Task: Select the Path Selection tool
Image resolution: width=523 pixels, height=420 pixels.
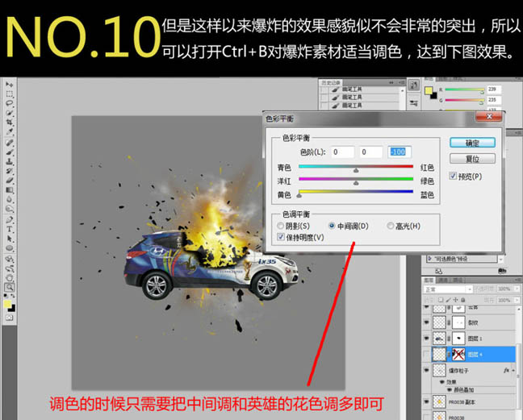Action: (x=10, y=239)
